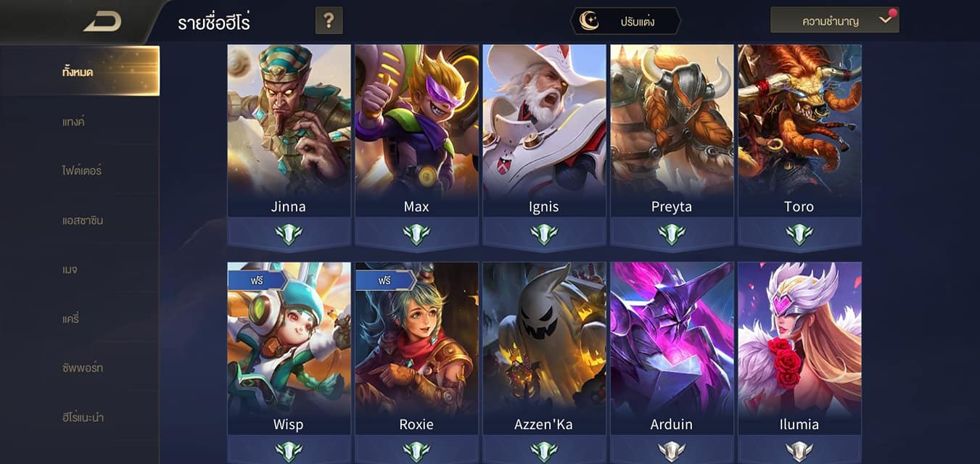Viewport: 980px width, 464px height.
Task: Click Arduin's silver mastery badge
Action: [672, 452]
